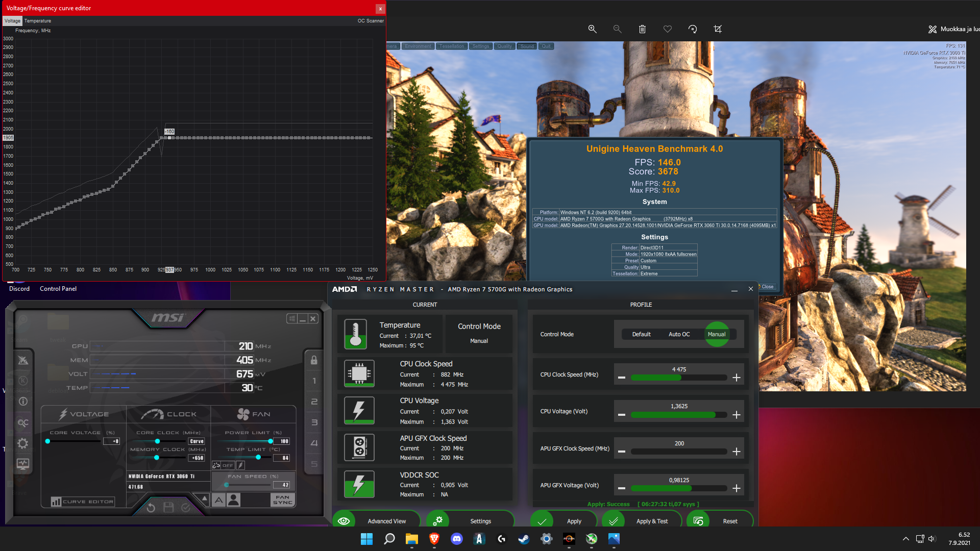Viewport: 980px width, 551px height.
Task: Launch OC Scanner from Afterburner sidebar
Action: point(22,422)
